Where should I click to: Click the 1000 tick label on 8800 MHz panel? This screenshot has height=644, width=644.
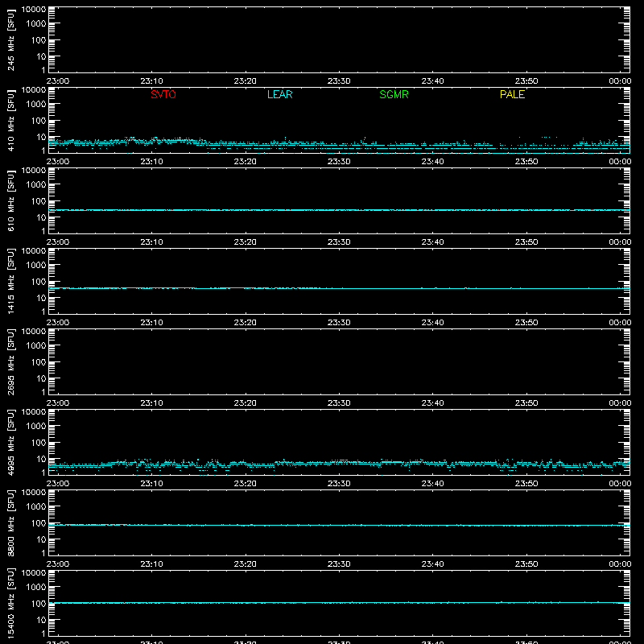[36, 507]
